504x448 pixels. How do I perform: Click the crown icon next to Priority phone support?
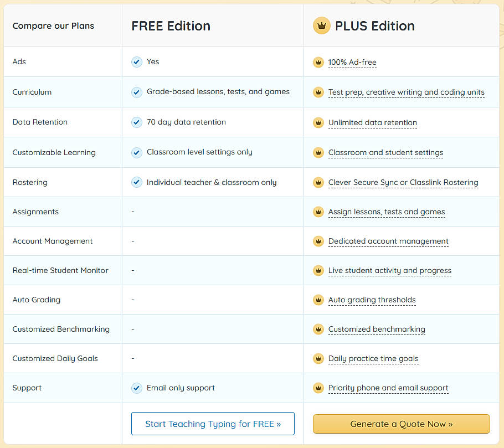pos(318,388)
